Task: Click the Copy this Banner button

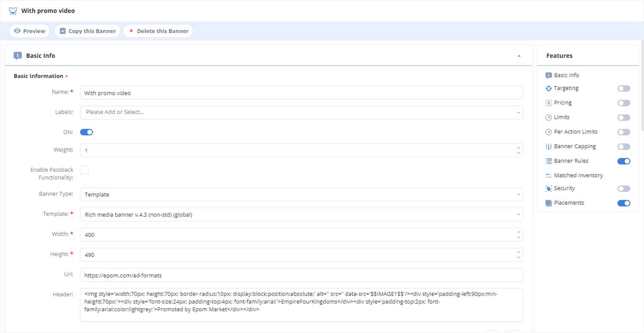Action: pyautogui.click(x=87, y=31)
